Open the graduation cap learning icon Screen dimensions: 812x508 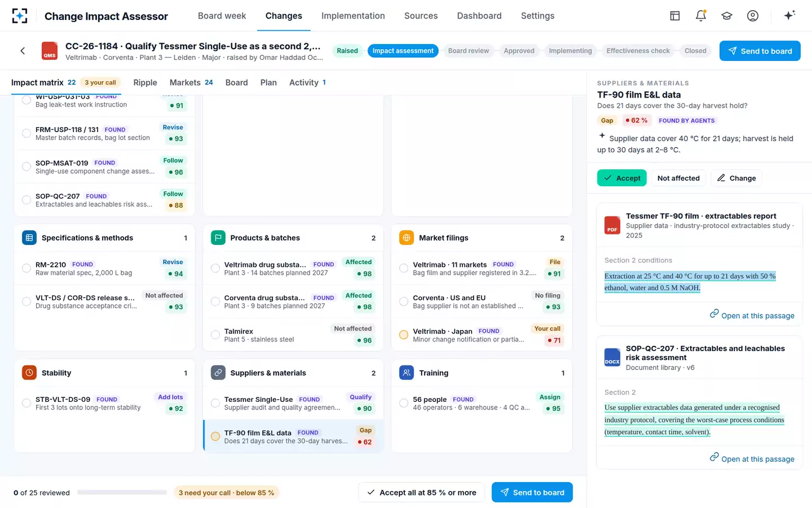pyautogui.click(x=727, y=16)
